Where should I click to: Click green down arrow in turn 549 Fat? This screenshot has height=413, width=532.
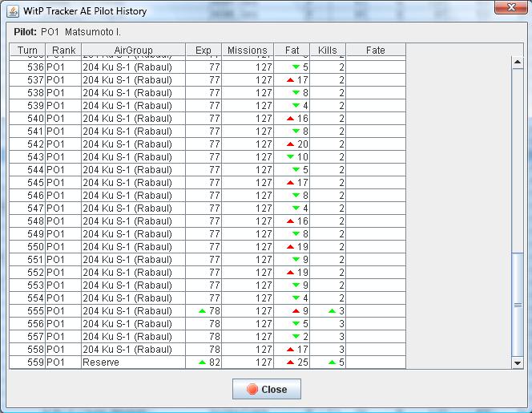(296, 233)
